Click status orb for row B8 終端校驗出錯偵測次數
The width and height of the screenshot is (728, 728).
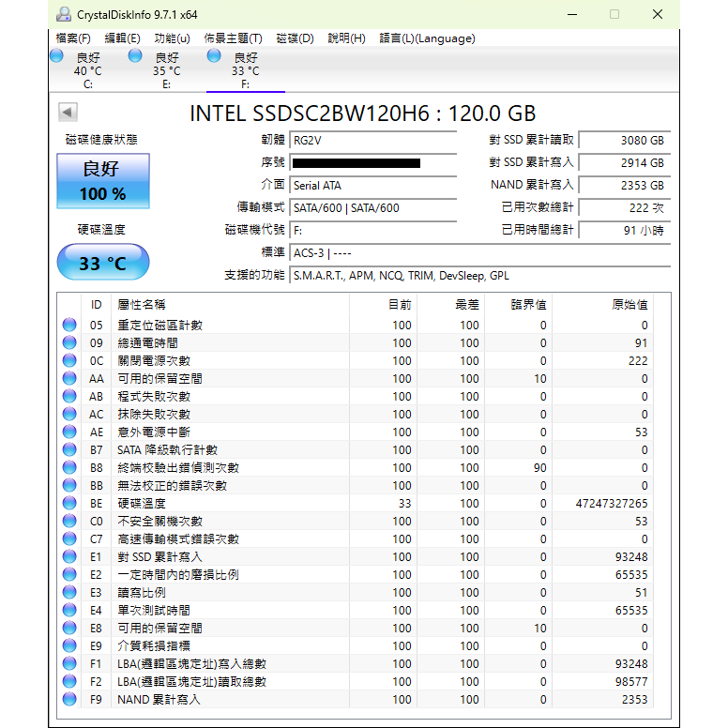(x=69, y=467)
